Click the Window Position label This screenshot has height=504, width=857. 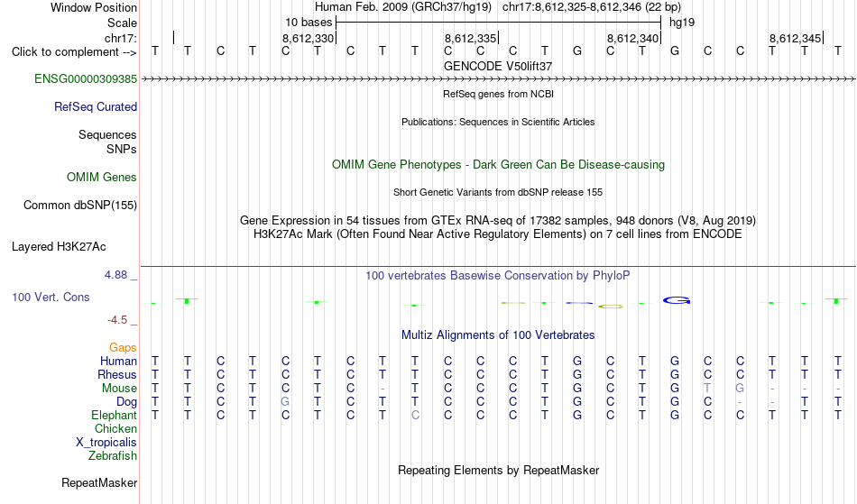(x=94, y=7)
